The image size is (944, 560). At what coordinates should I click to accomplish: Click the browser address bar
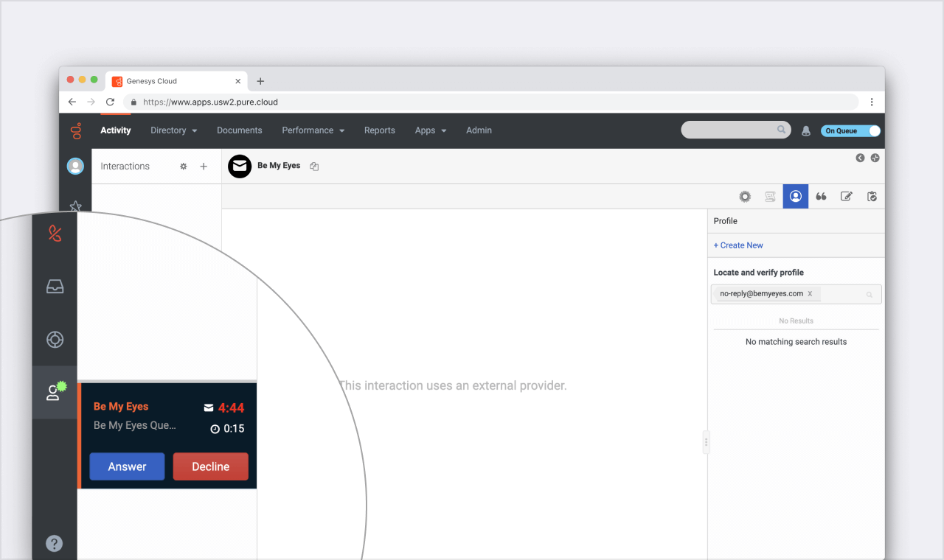click(490, 102)
